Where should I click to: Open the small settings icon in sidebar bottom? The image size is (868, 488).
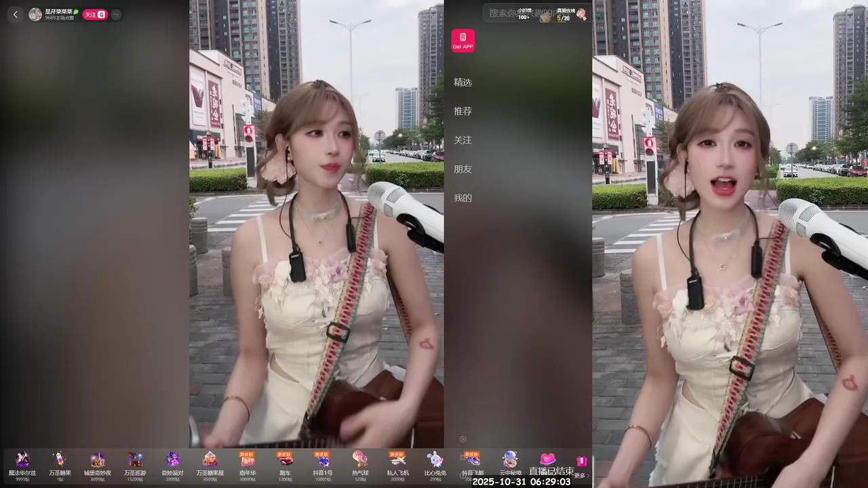tap(462, 439)
